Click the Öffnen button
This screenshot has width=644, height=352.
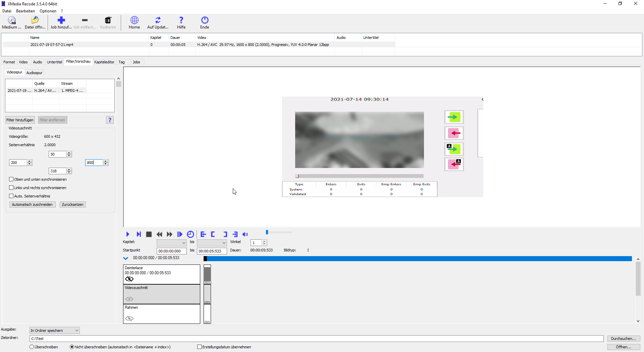tap(624, 347)
